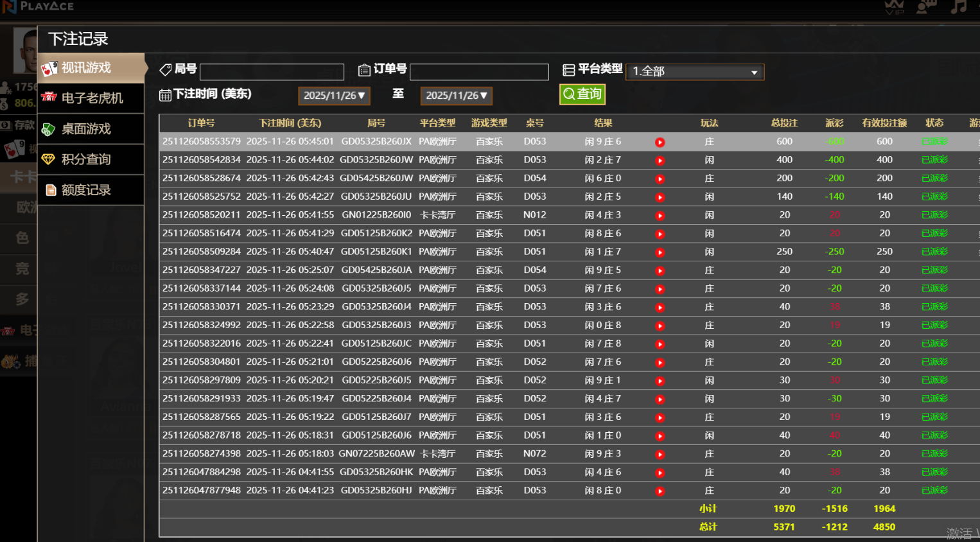Click the music note icon in top bar
The height and width of the screenshot is (542, 980).
958,8
